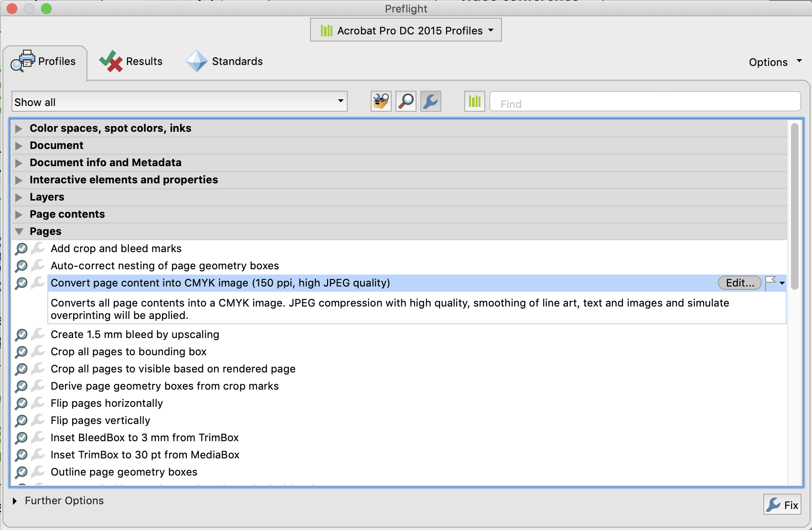Viewport: 812px width, 530px height.
Task: Click the Edit button on the CMYK fixup
Action: (x=739, y=283)
